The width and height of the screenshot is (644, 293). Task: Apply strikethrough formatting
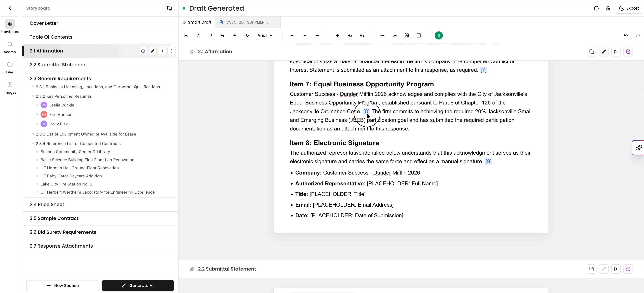222,35
